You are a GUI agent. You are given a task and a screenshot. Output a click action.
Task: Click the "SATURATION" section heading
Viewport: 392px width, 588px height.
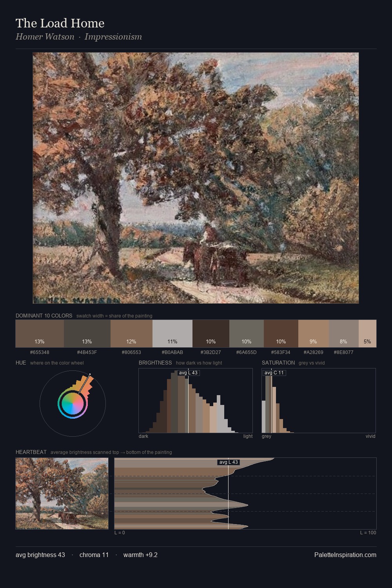pyautogui.click(x=278, y=363)
